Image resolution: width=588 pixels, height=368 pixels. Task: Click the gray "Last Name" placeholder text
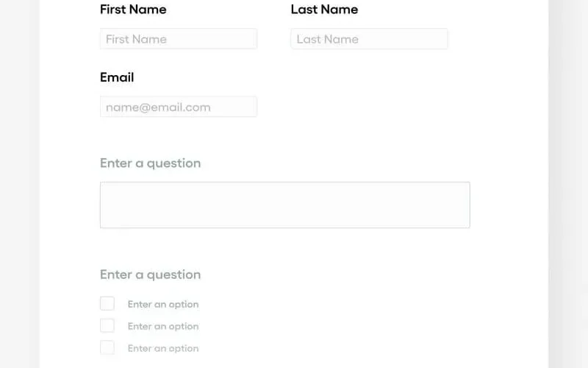coord(328,40)
